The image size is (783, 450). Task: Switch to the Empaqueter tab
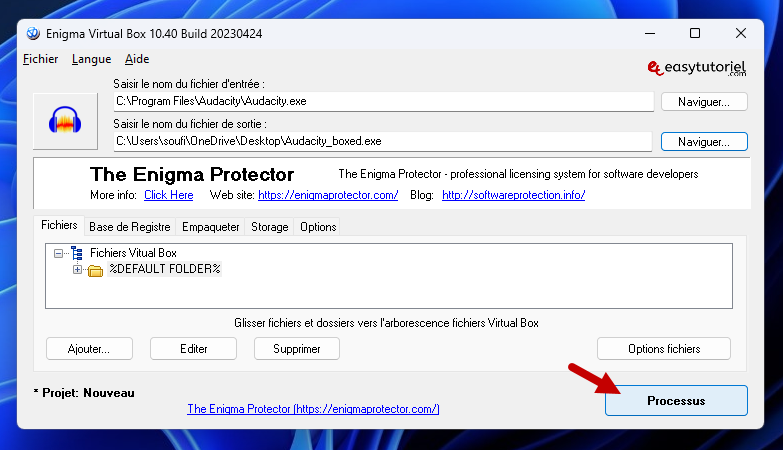pyautogui.click(x=211, y=227)
